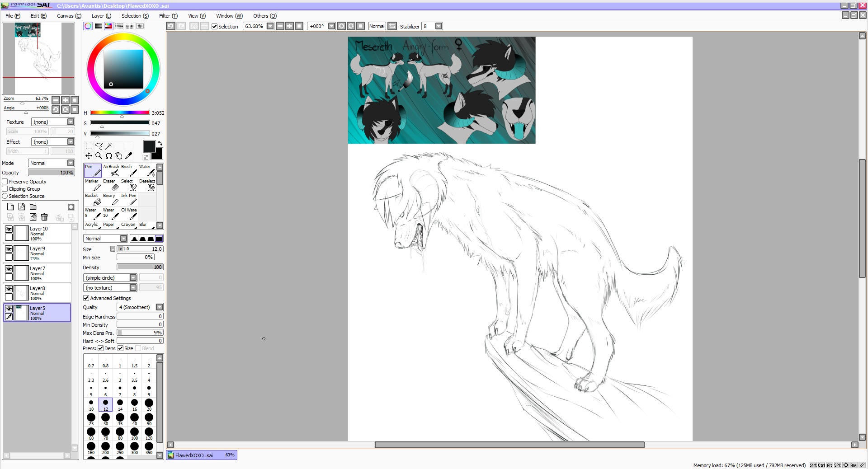Choose the magic wand tool
Screen dimensions: 868x469
pos(109,146)
